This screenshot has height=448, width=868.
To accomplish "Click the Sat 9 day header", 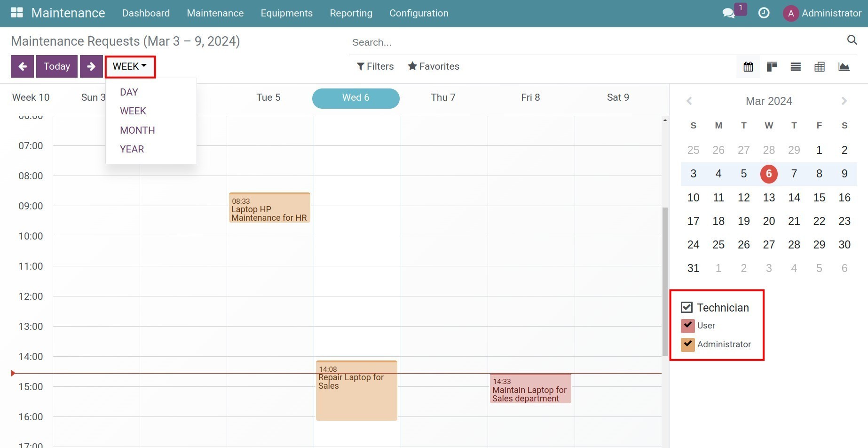I will point(618,97).
